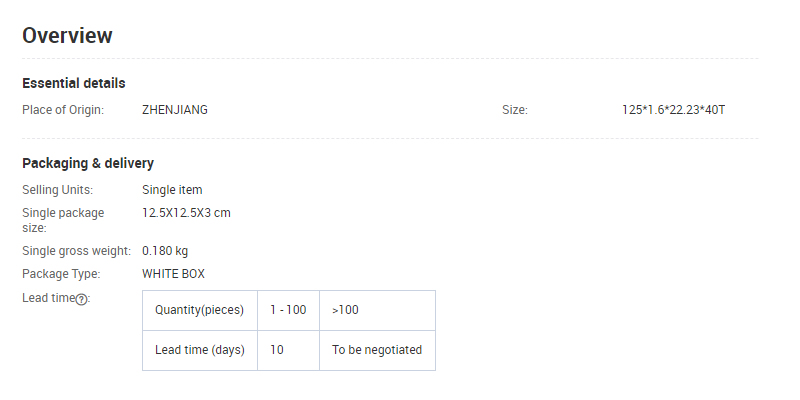
Task: Click the 12.5X12.5X3 cm package size
Action: click(x=187, y=213)
